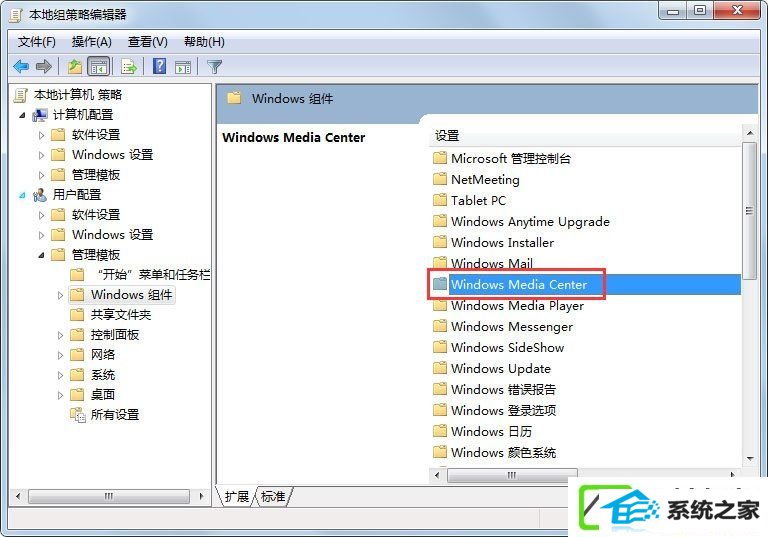Open the 文件(F) menu
Viewport: 768px width, 537px height.
coord(37,42)
